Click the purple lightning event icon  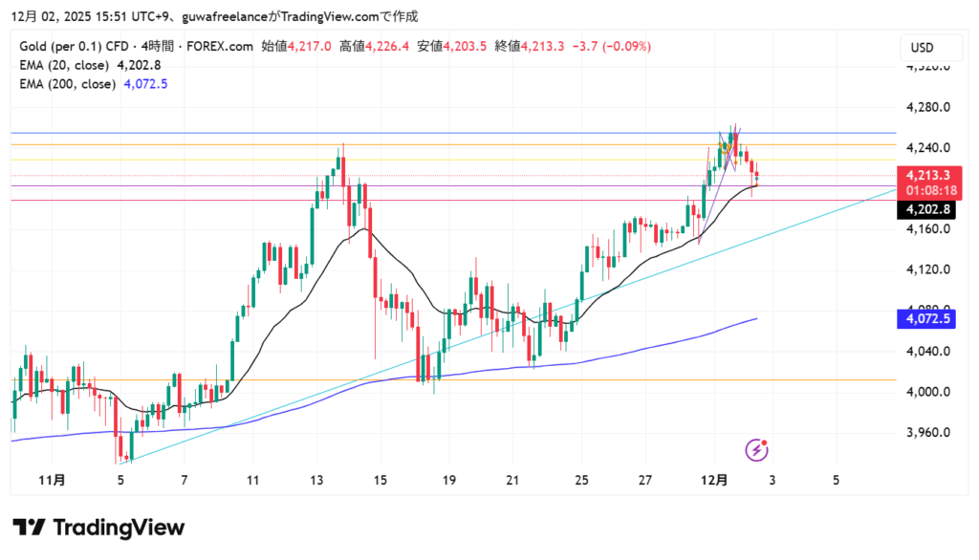pyautogui.click(x=757, y=448)
